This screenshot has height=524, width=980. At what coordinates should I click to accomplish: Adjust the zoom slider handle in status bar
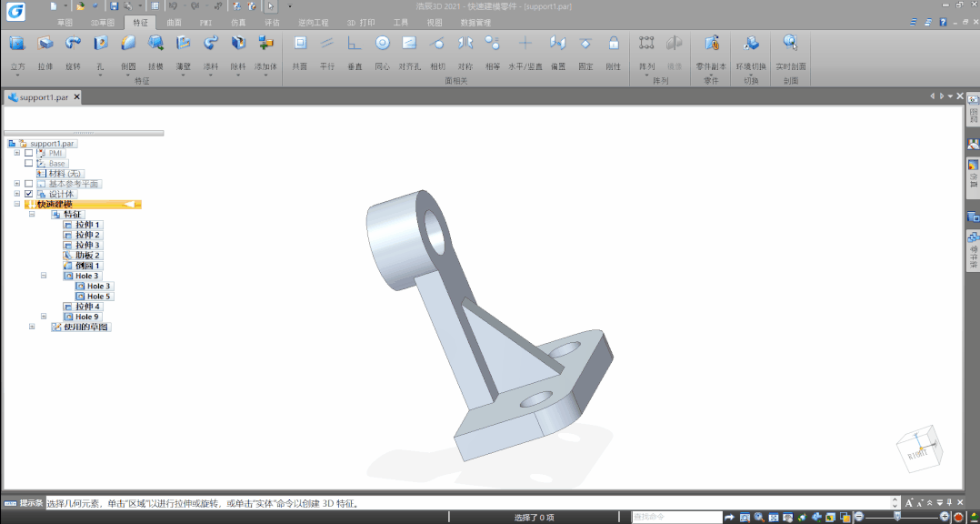[x=897, y=517]
